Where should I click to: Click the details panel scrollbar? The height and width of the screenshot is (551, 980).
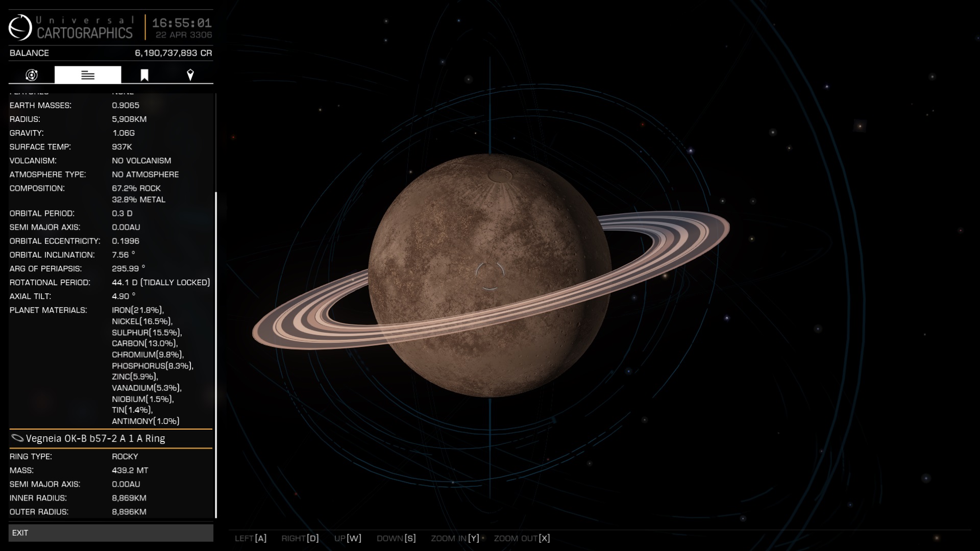pos(216,355)
